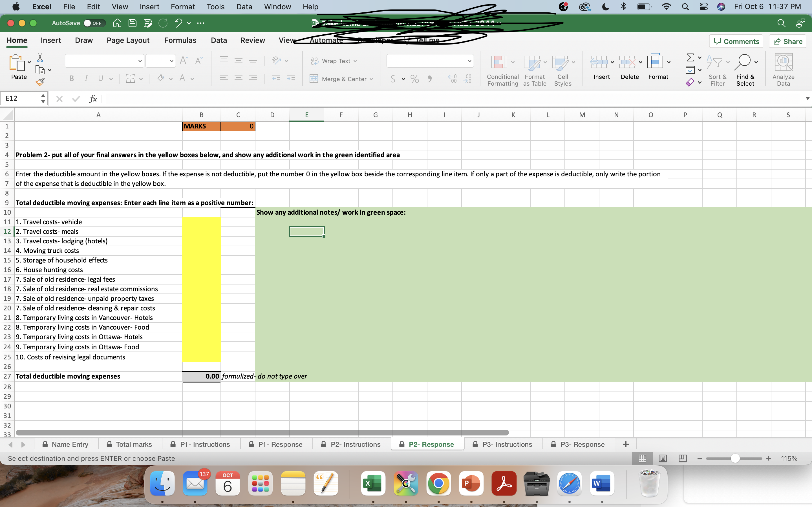Viewport: 812px width, 507px height.
Task: Switch to Page Layout view in status bar
Action: tap(663, 458)
